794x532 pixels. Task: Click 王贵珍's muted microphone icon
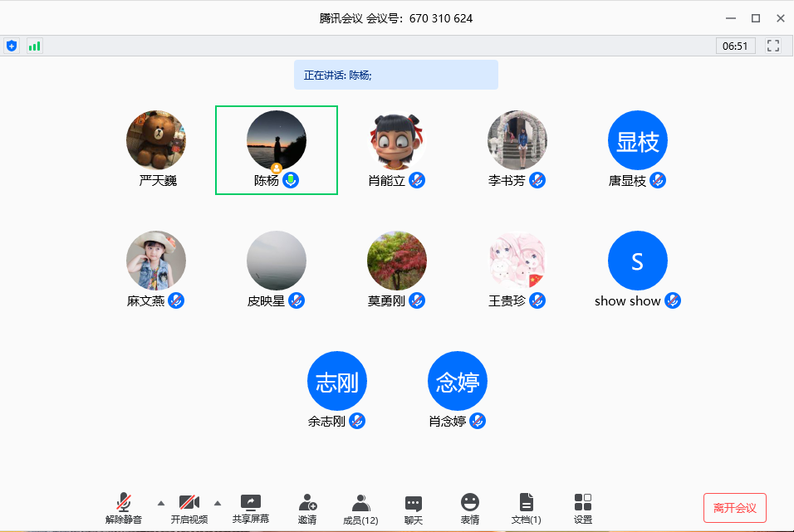537,300
